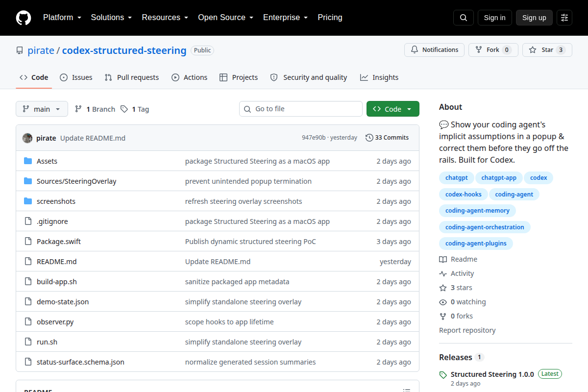Focus the Go to file search field

click(x=301, y=109)
